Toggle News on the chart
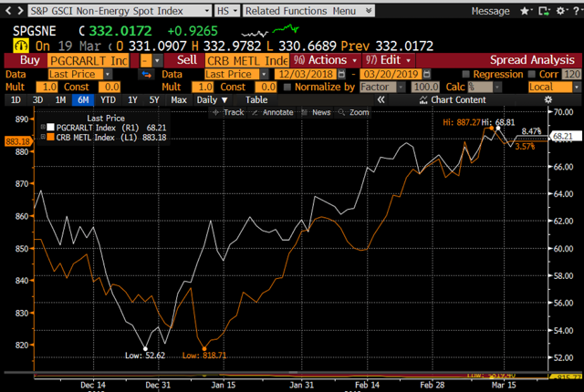 [316, 112]
